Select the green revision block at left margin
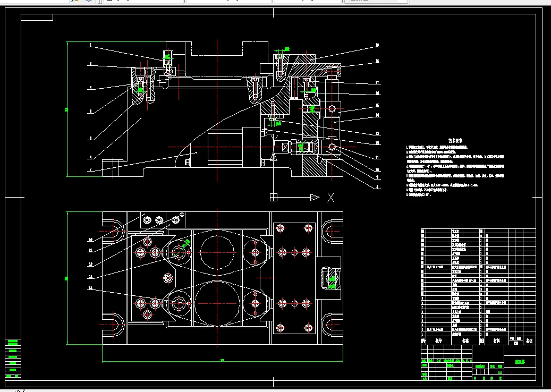The width and height of the screenshot is (551, 392). pos(13,359)
